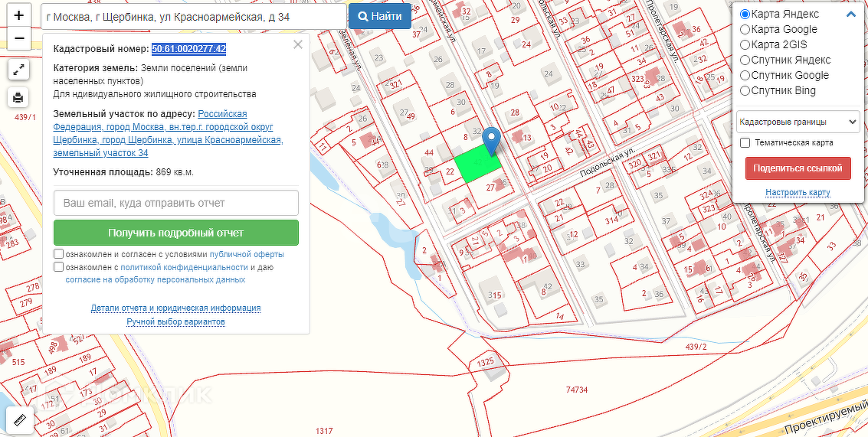Print the map using printer icon
Viewport: 868px width, 437px height.
pyautogui.click(x=19, y=97)
